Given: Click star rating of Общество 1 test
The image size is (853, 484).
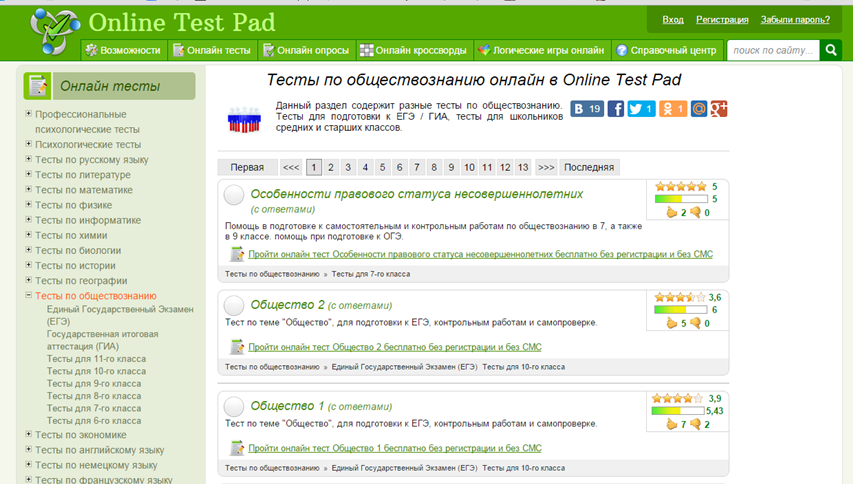Looking at the screenshot, I should (x=678, y=399).
